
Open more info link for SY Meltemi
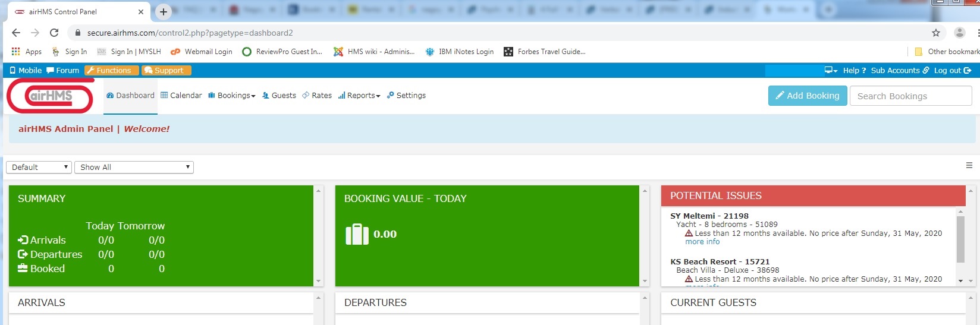coord(702,242)
